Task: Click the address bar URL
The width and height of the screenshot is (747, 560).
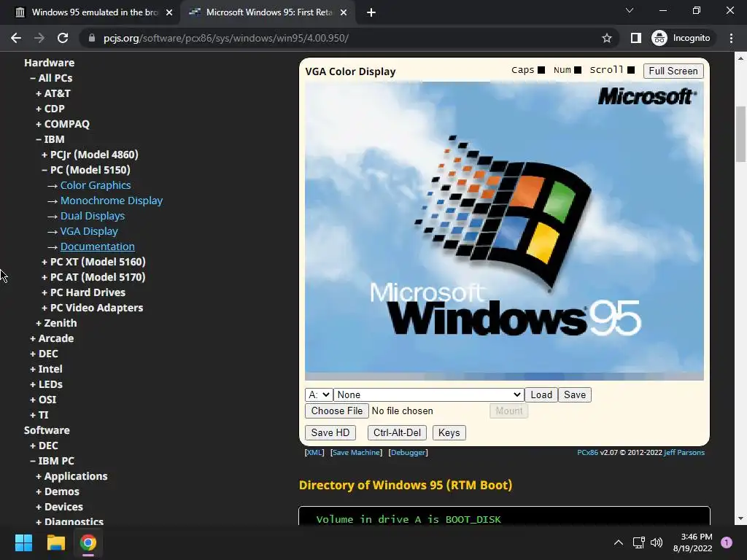Action: click(x=226, y=38)
